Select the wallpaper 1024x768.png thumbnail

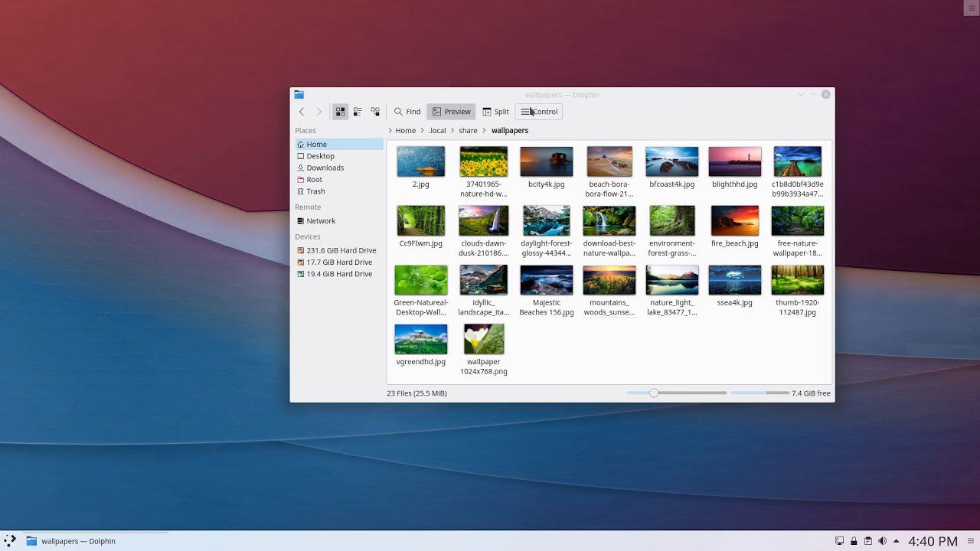(484, 339)
